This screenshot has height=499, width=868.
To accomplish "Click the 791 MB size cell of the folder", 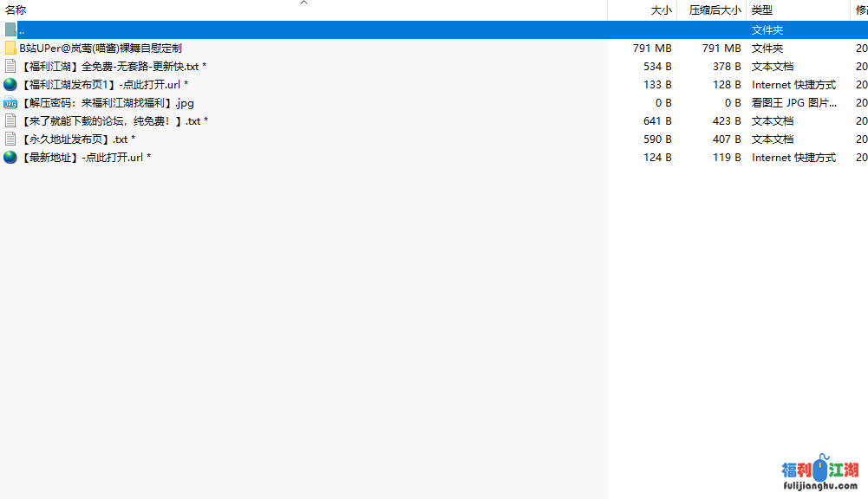I will 652,49.
